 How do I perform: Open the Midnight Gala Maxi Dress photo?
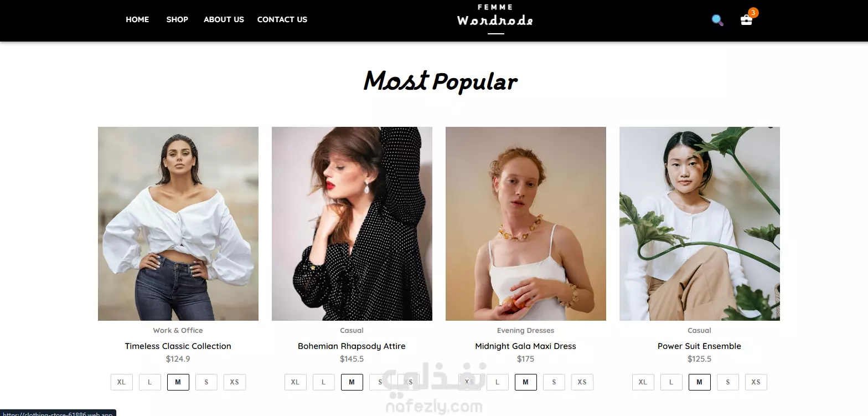pyautogui.click(x=526, y=224)
